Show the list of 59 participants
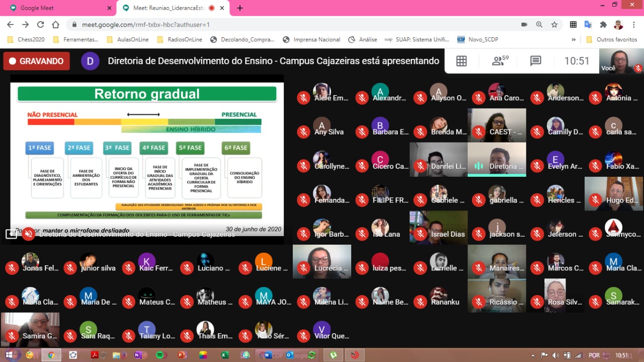Viewport: 644px width, 362px height. pyautogui.click(x=498, y=60)
